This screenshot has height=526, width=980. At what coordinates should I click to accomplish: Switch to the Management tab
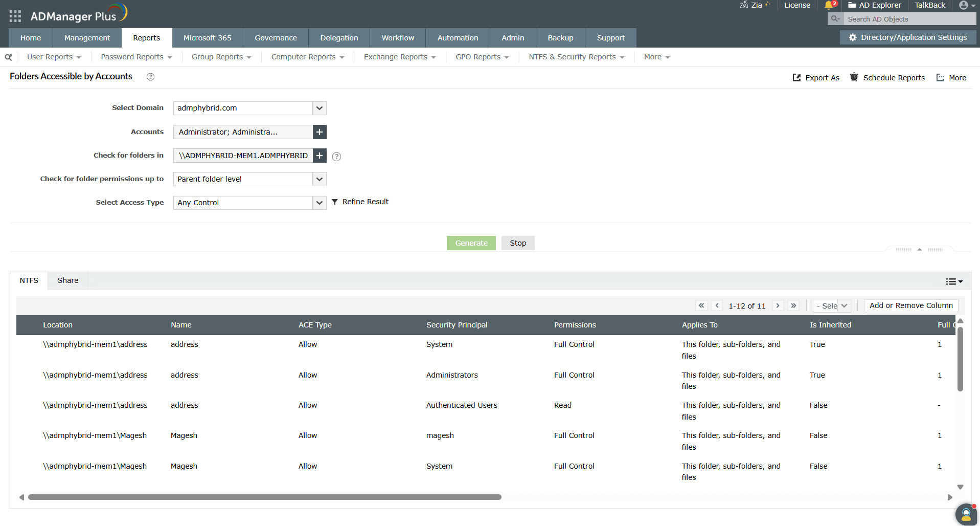tap(87, 38)
